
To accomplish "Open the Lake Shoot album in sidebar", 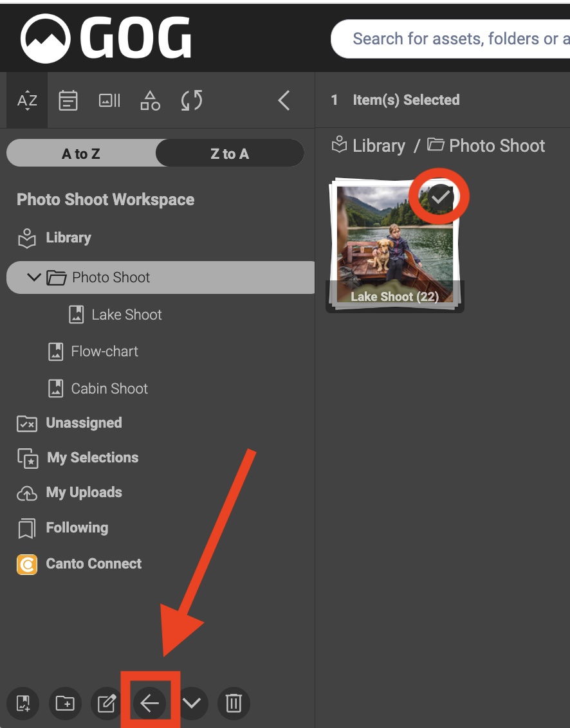I will [126, 314].
